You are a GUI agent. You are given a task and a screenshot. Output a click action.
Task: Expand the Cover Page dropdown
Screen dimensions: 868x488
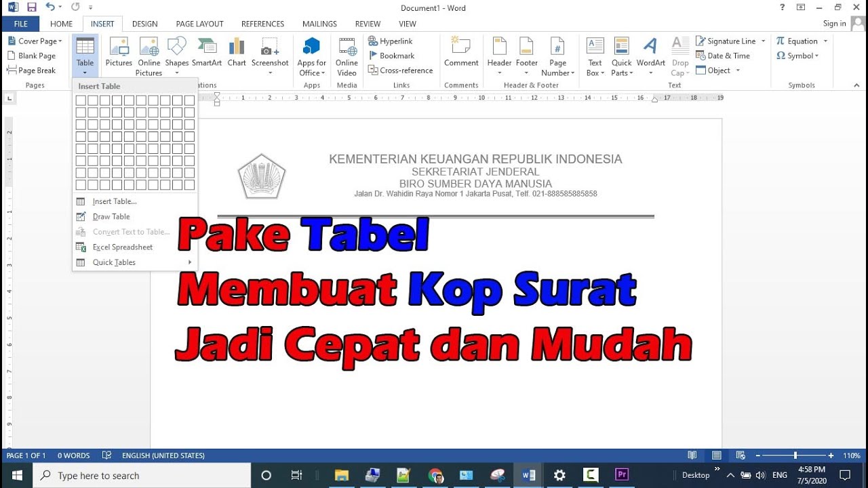[x=34, y=41]
